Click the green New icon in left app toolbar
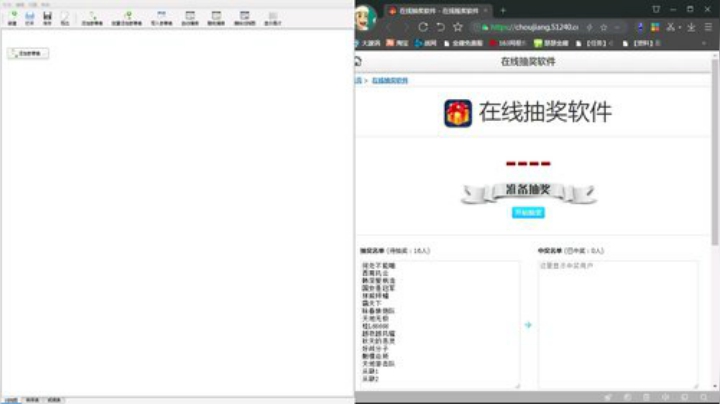 tap(12, 18)
